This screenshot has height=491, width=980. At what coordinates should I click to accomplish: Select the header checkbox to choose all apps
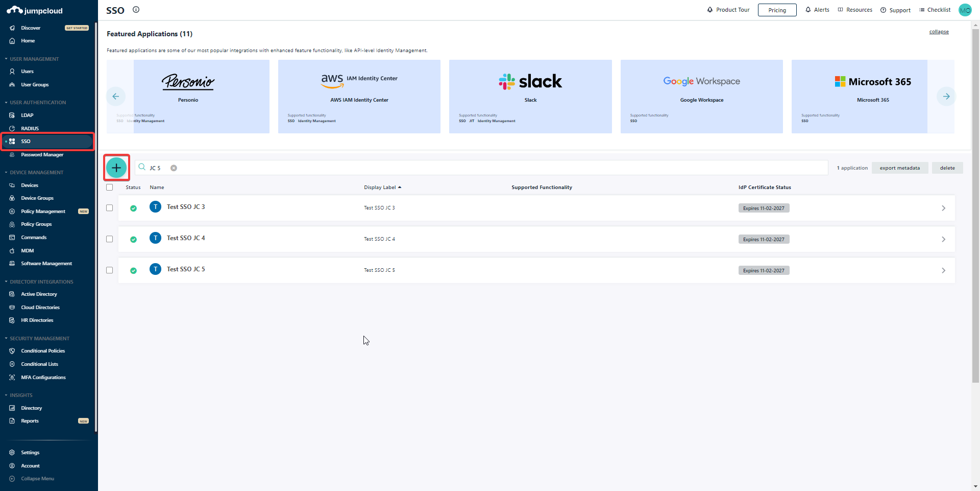coord(110,187)
